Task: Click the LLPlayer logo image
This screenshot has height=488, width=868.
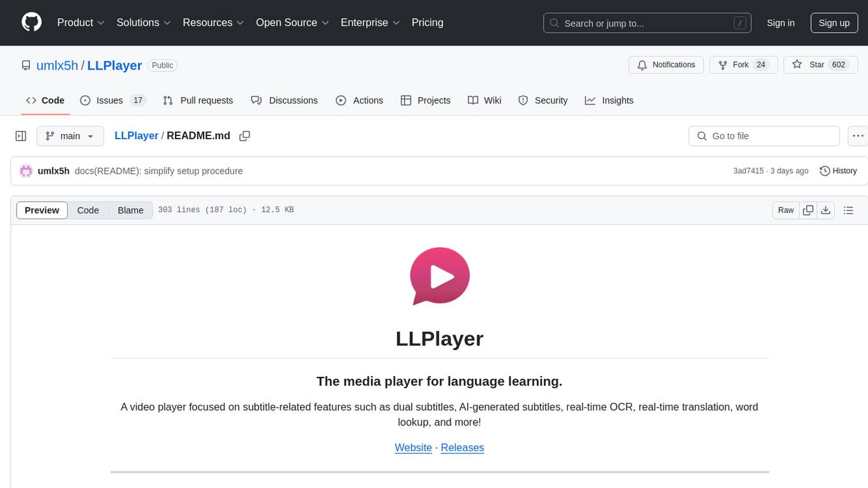Action: [x=440, y=276]
